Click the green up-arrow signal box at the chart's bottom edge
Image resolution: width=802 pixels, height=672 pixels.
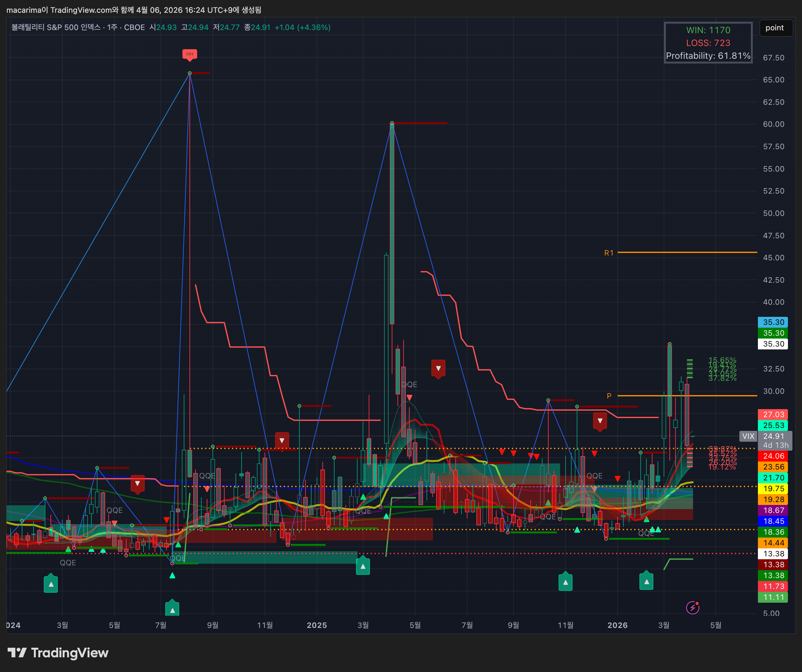[x=172, y=608]
